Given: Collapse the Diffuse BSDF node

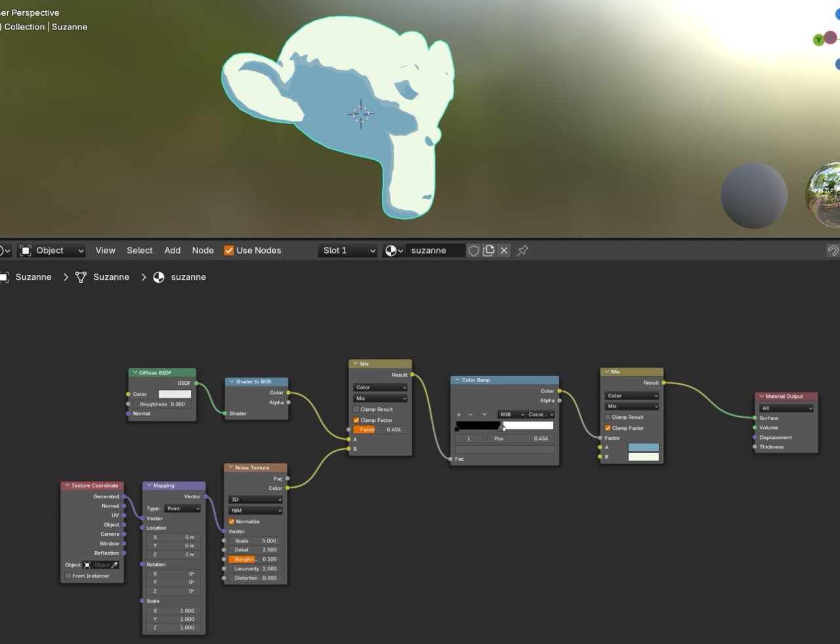Looking at the screenshot, I should (135, 372).
